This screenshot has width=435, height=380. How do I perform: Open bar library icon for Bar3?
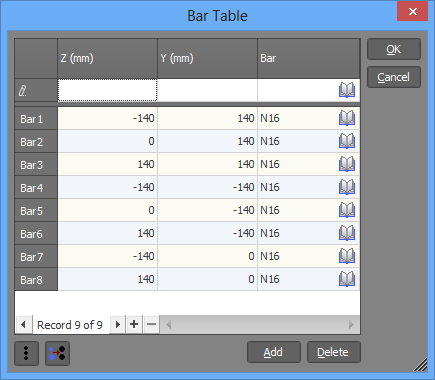pos(347,164)
